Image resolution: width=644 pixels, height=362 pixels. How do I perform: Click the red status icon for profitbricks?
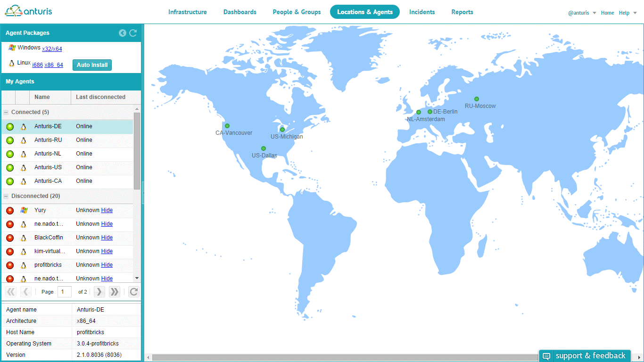pos(10,265)
